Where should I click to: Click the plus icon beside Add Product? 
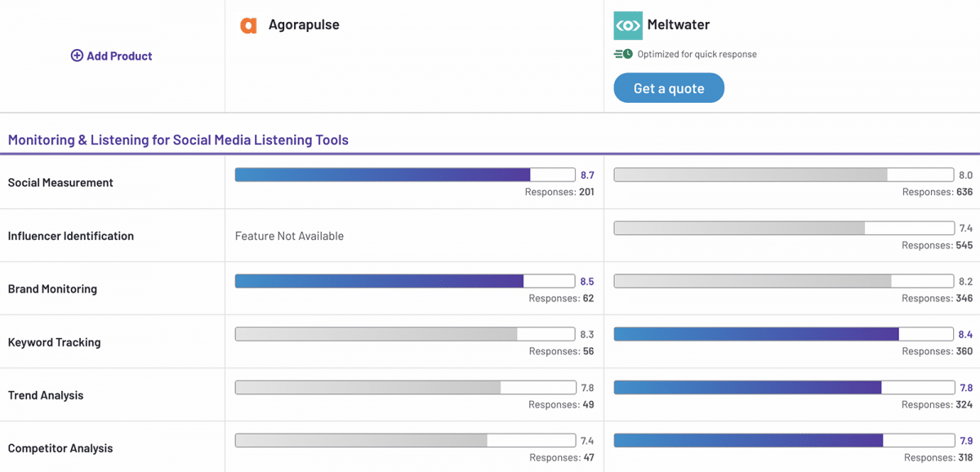77,56
